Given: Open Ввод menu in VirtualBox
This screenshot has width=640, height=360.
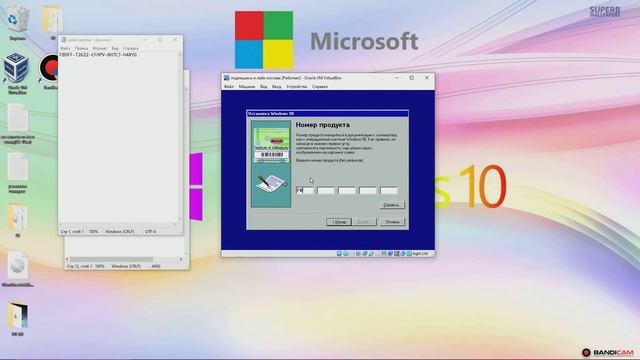Looking at the screenshot, I should (276, 87).
